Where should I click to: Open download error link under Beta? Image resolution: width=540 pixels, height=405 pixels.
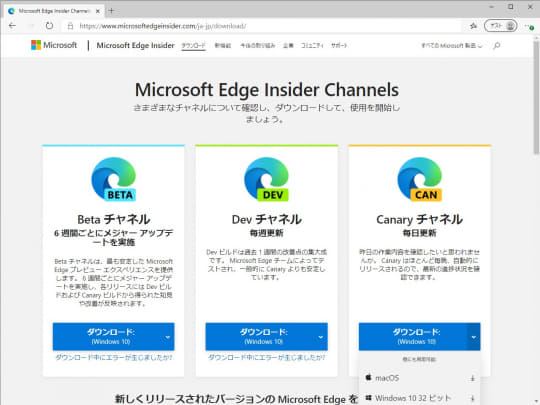tap(114, 357)
